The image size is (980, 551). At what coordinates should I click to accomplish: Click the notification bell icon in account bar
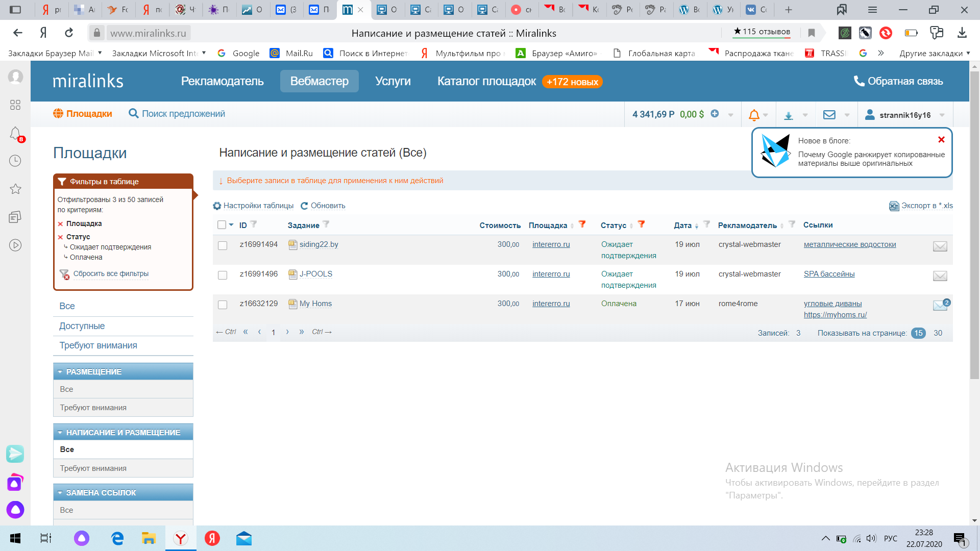754,115
